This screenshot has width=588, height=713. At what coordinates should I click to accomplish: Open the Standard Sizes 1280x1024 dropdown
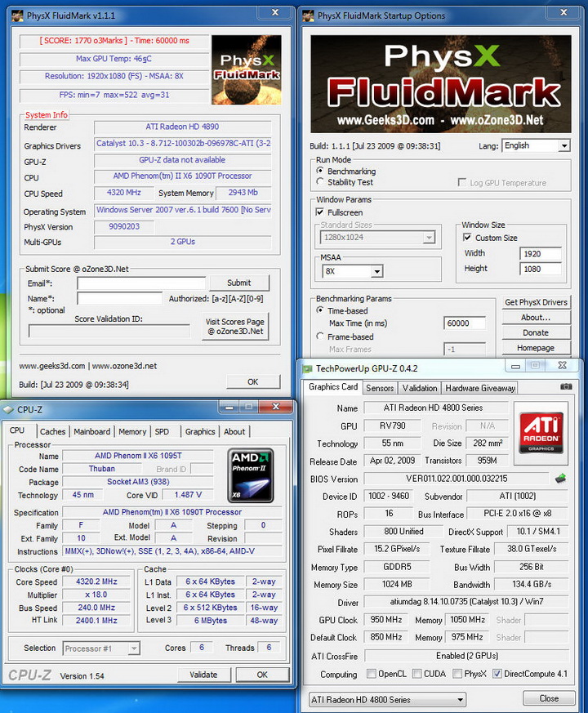377,237
